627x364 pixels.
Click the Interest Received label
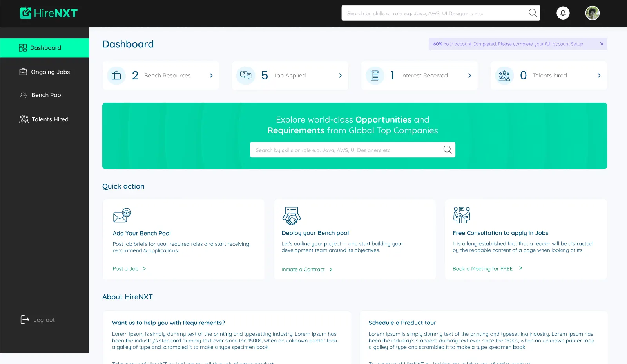(x=424, y=76)
